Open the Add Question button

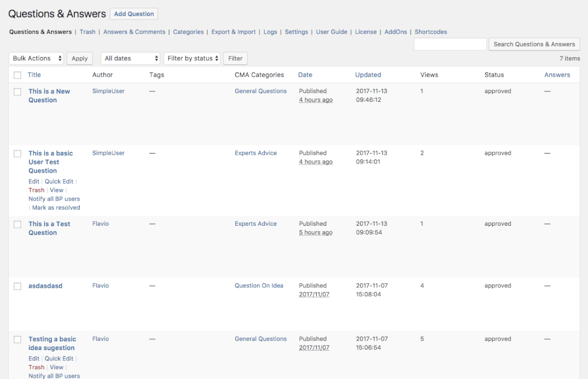pyautogui.click(x=133, y=14)
